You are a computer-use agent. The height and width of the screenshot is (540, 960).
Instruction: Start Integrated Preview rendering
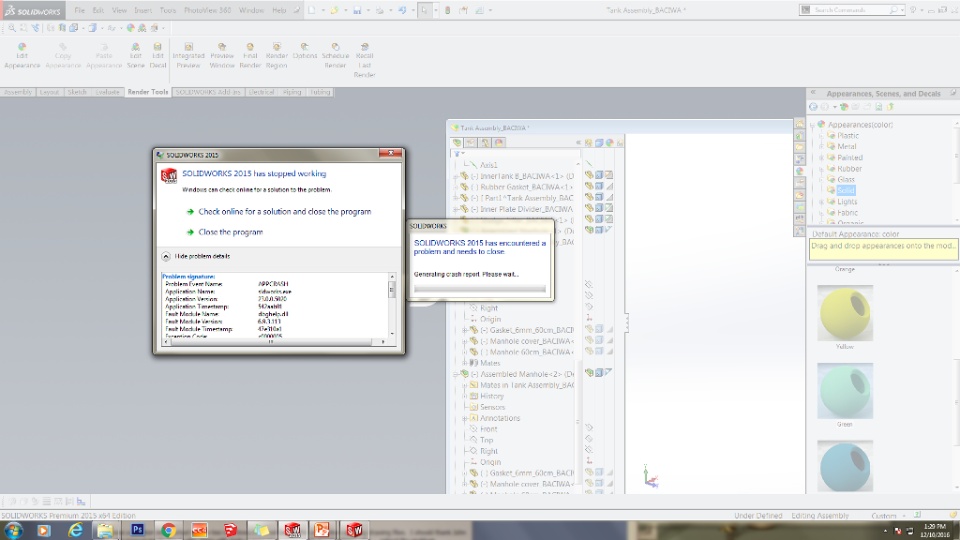tap(189, 56)
